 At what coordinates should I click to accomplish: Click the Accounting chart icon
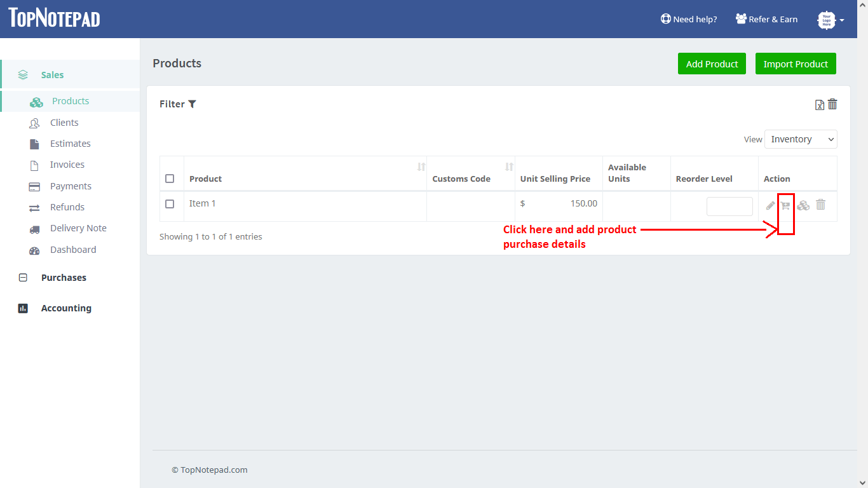(x=23, y=308)
